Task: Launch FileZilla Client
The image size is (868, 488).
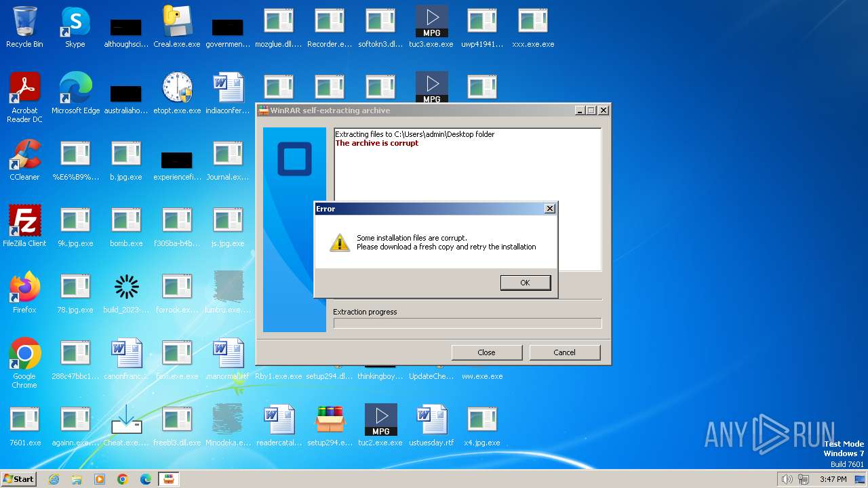Action: tap(24, 226)
